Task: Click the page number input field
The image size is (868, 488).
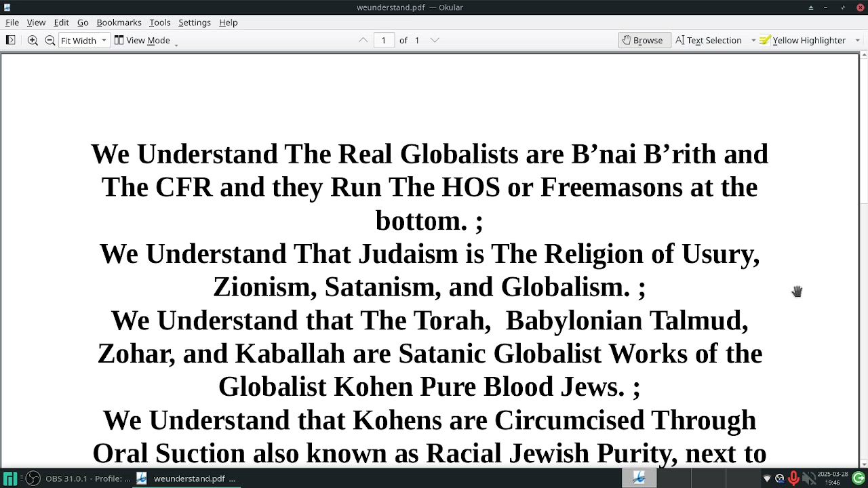Action: 383,40
